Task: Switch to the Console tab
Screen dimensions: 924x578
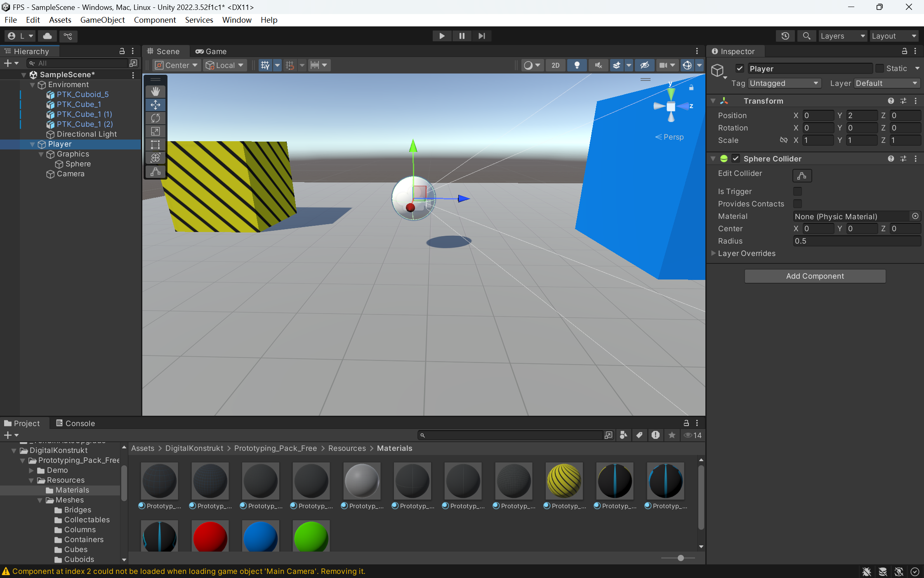Action: click(75, 423)
